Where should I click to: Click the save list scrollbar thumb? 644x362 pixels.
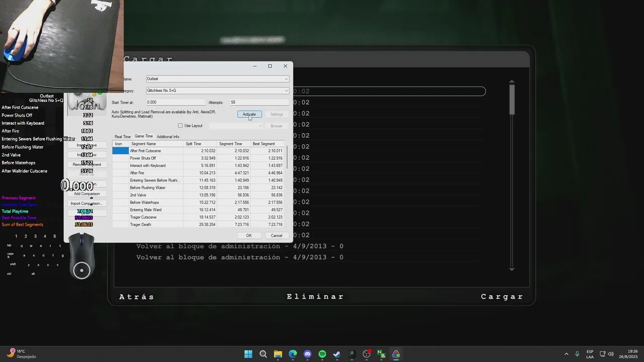click(x=512, y=100)
